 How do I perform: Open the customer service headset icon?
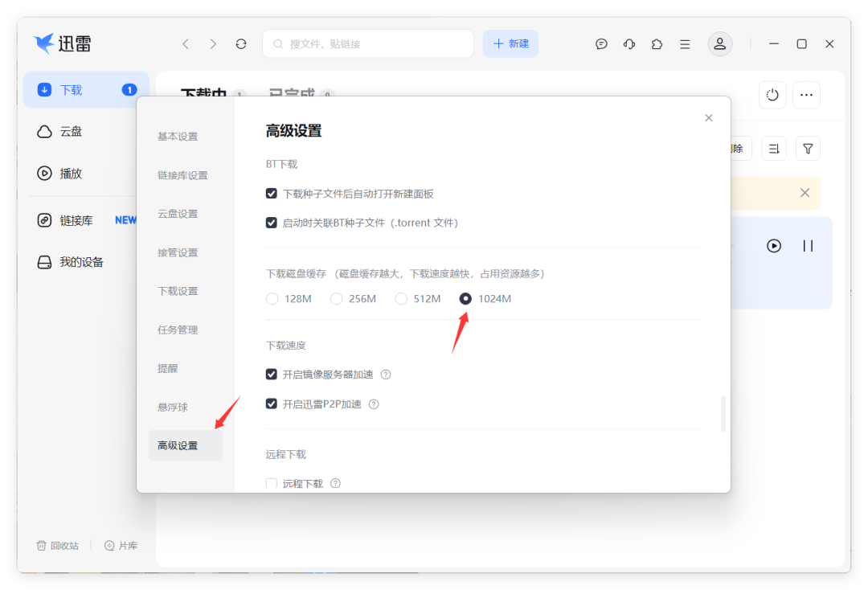tap(628, 43)
